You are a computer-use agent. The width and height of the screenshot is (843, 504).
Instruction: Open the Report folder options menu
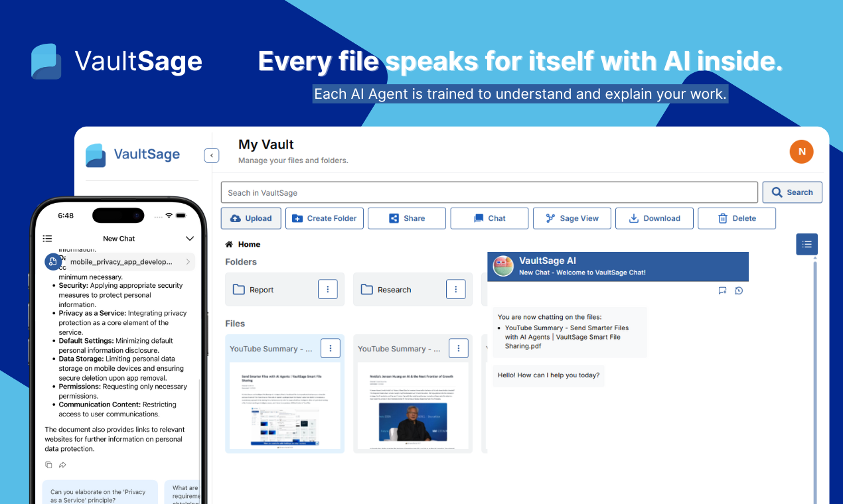(328, 289)
